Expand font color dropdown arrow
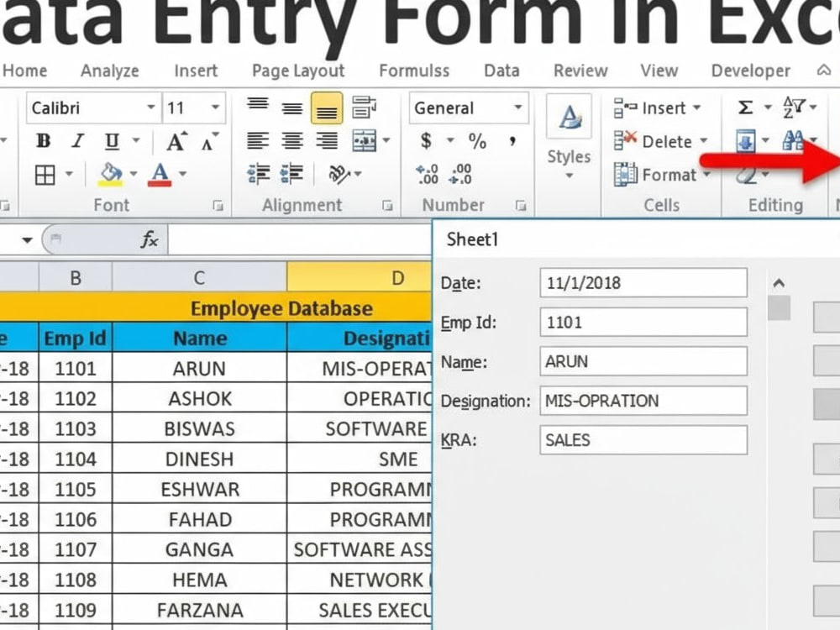The width and height of the screenshot is (840, 630). pos(182,174)
